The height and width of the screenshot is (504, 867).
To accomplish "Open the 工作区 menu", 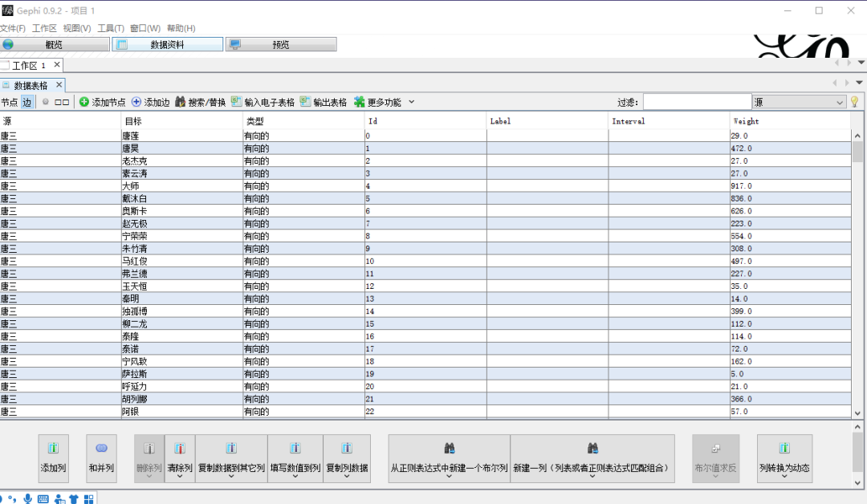I will (x=44, y=28).
